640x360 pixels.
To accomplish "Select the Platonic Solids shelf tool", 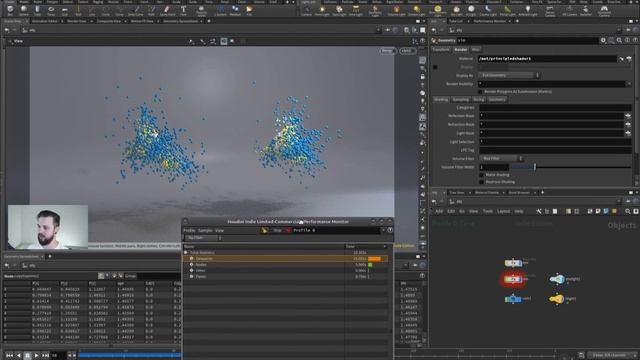I will pyautogui.click(x=201, y=10).
